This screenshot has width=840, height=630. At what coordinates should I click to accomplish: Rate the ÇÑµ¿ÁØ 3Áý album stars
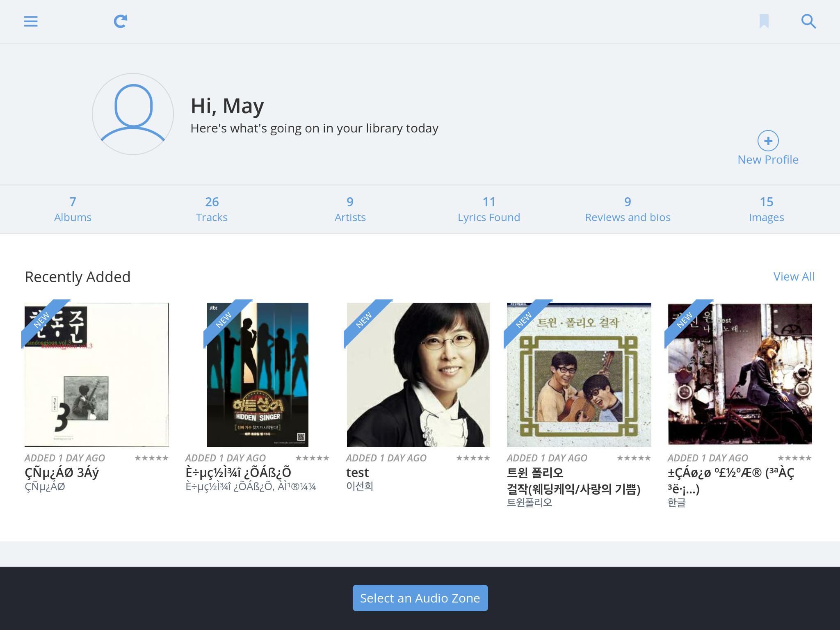[x=151, y=458]
